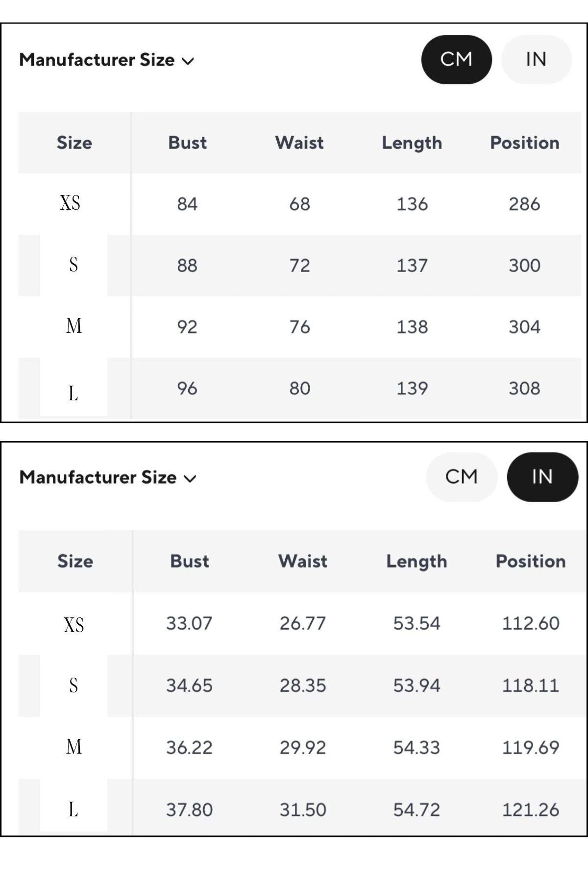Select the 33.07 Bust cell
Screen dimensions: 588x882
pyautogui.click(x=189, y=623)
